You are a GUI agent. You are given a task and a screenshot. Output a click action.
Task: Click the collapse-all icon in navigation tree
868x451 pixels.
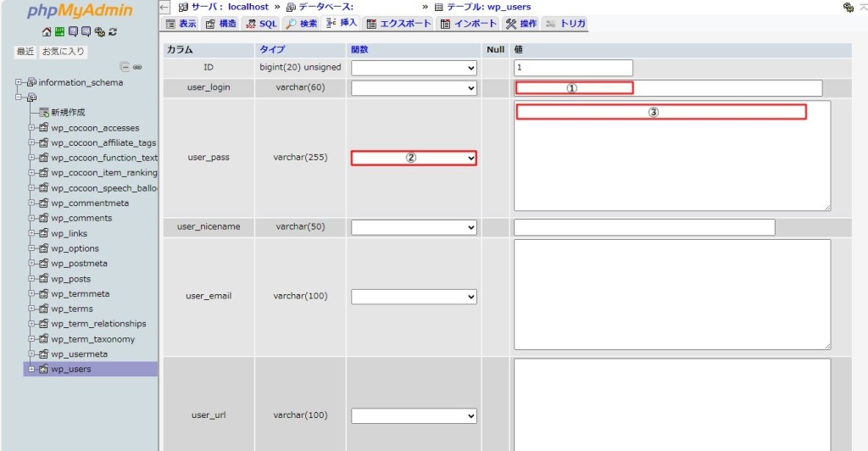(125, 67)
